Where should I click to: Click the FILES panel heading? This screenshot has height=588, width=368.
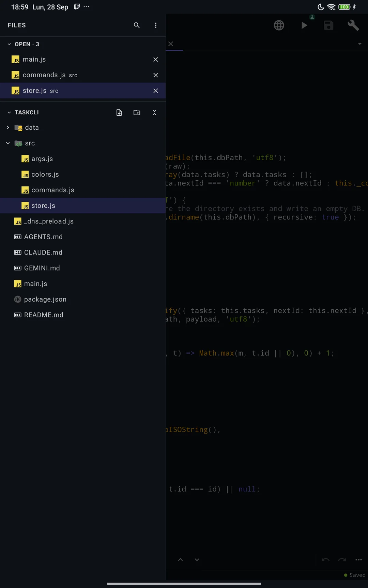17,25
